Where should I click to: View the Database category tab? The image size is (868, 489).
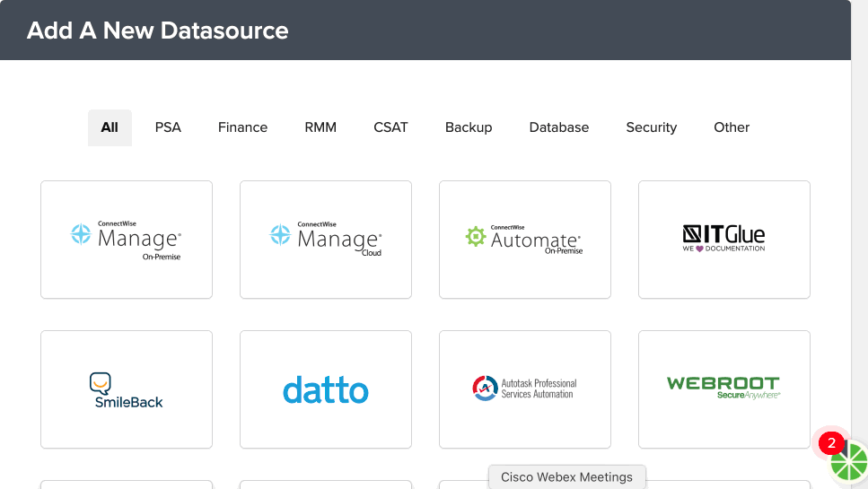tap(559, 127)
